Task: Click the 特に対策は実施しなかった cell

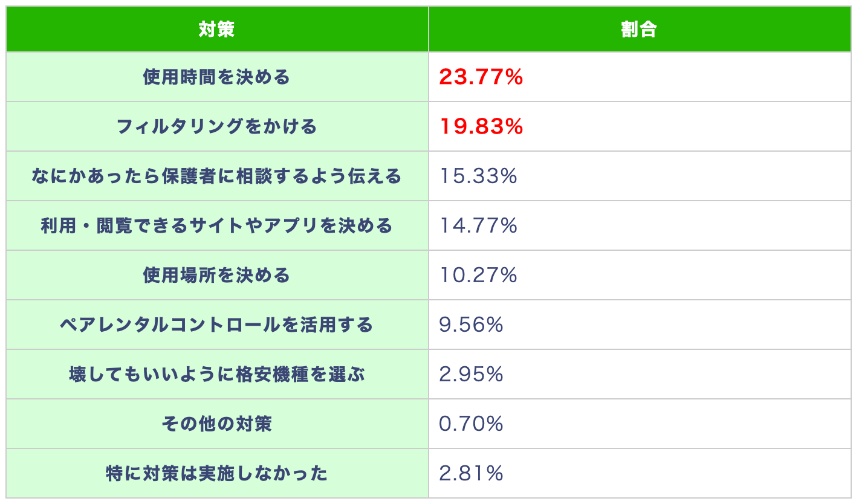Action: 216,474
